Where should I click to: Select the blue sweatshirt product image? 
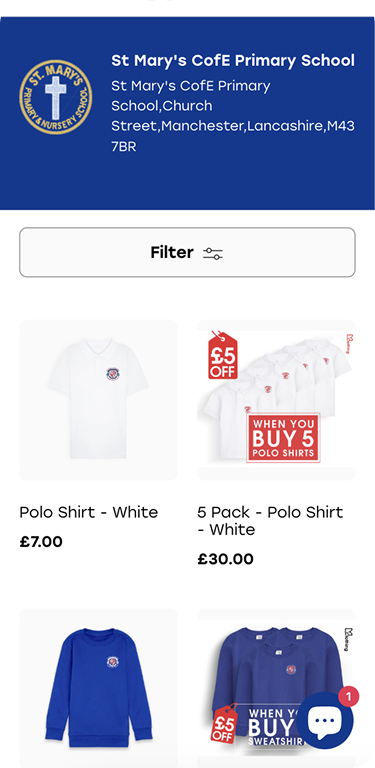click(x=98, y=688)
